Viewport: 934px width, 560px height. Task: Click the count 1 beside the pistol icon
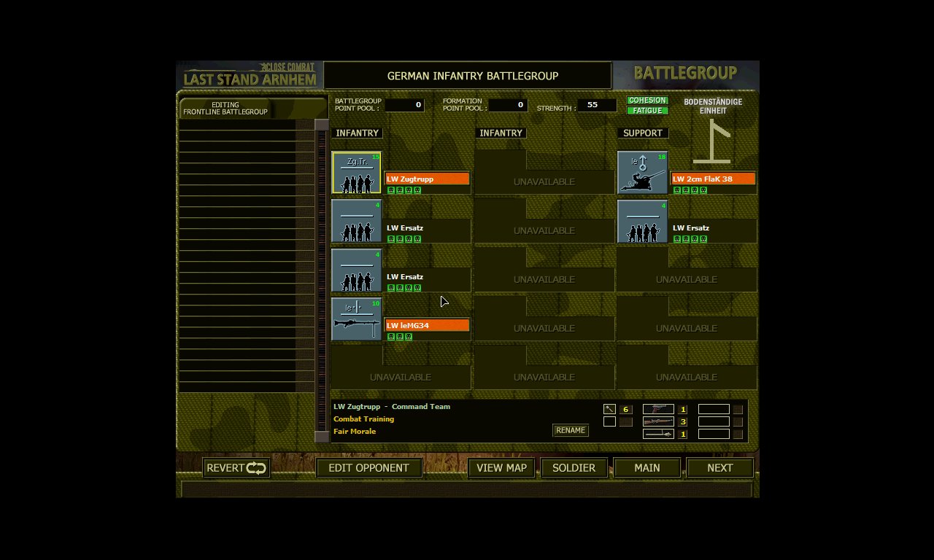[683, 410]
